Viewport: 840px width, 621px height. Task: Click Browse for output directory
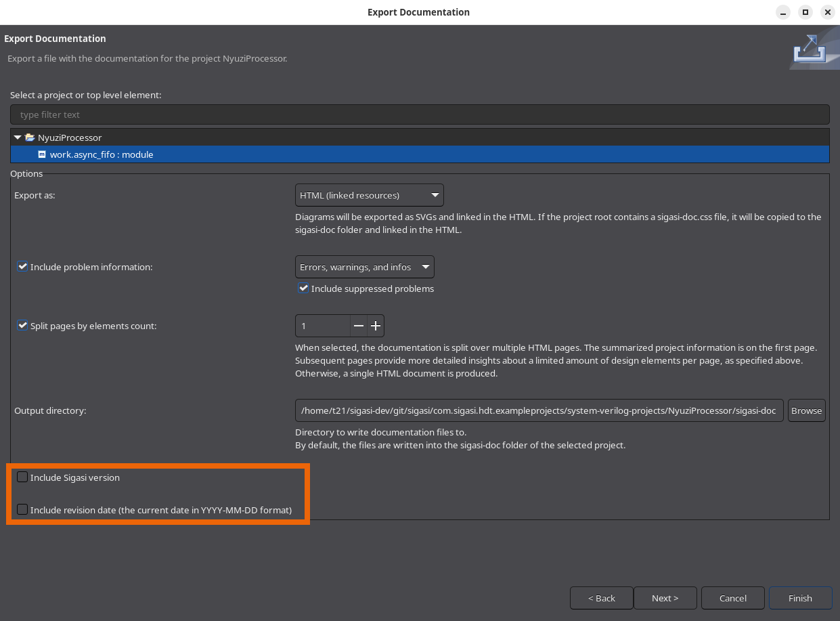point(806,410)
